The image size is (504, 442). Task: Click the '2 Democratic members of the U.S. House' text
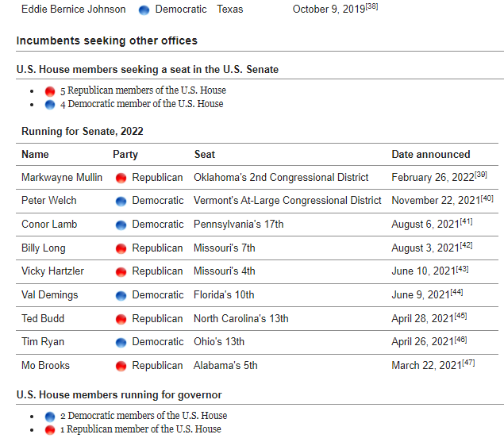(144, 416)
